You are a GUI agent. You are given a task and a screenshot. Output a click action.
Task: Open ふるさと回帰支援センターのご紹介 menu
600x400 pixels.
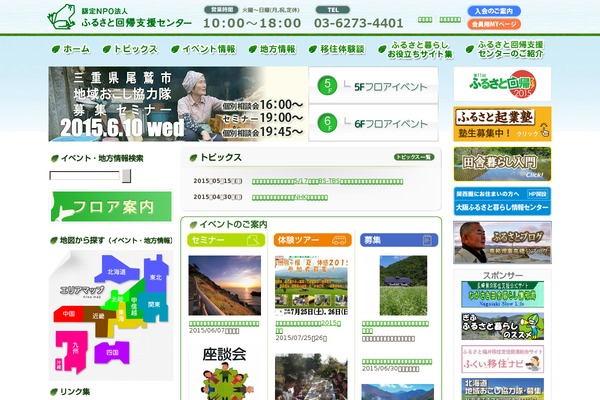click(x=505, y=49)
